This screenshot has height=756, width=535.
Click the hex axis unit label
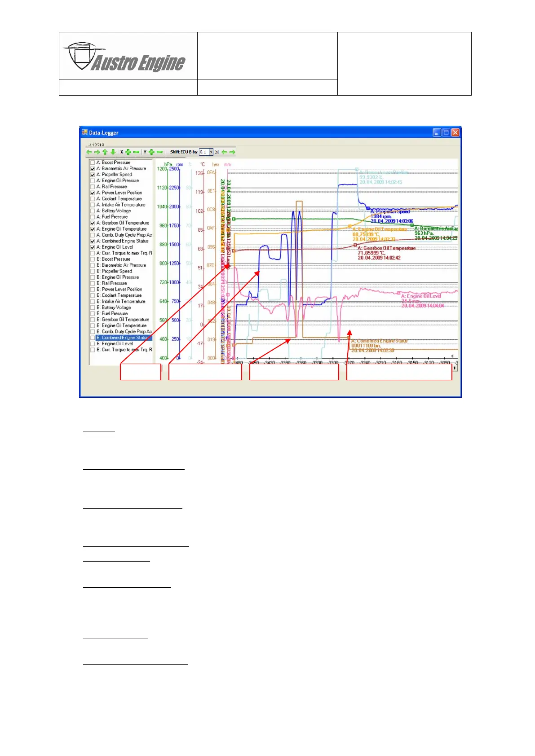click(216, 164)
